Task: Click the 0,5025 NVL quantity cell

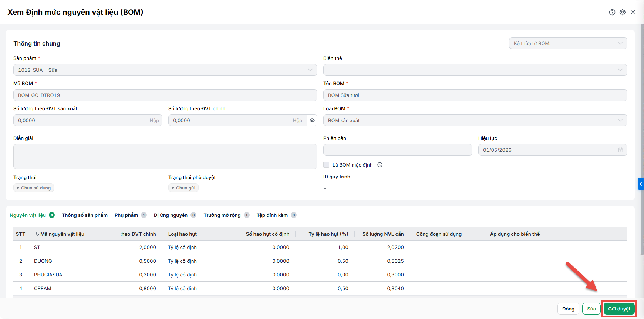Action: [x=395, y=261]
